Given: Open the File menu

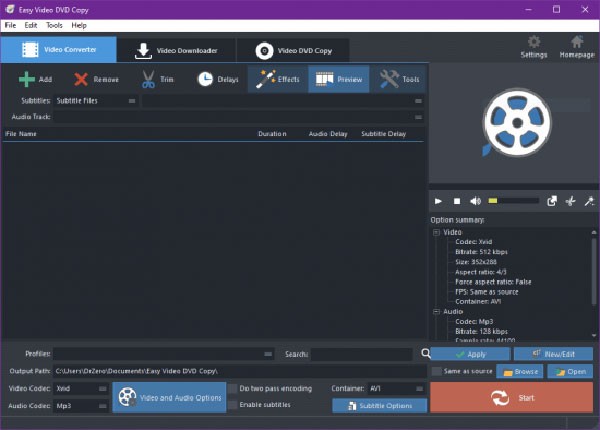Looking at the screenshot, I should [10, 25].
